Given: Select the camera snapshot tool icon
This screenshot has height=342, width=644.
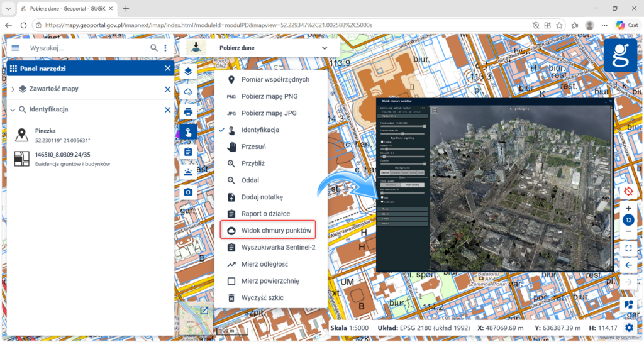Looking at the screenshot, I should point(188,192).
